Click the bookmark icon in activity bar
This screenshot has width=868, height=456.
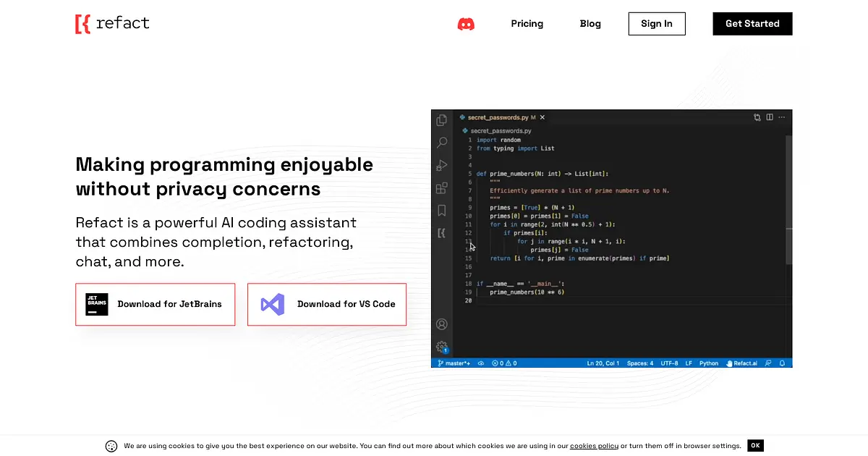pyautogui.click(x=441, y=211)
